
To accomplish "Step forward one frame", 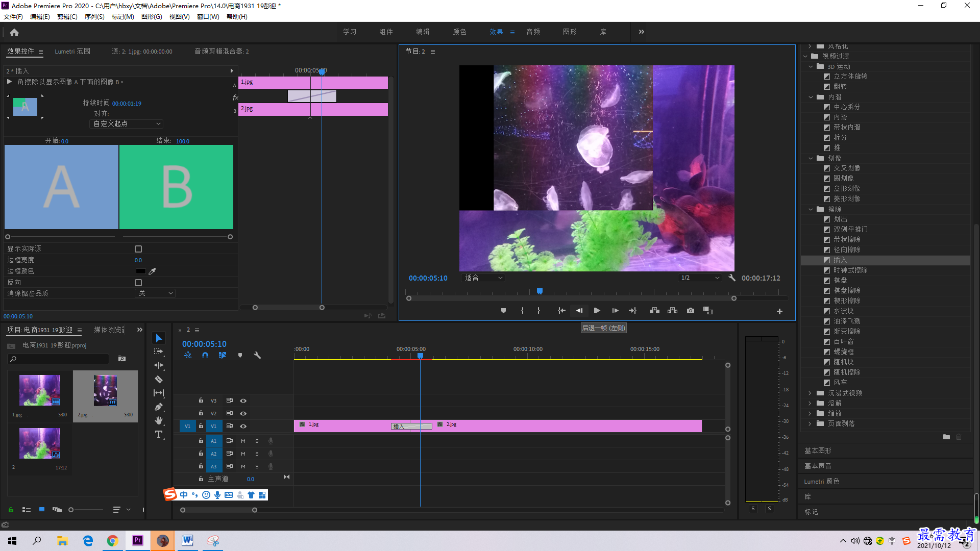I will [x=615, y=311].
